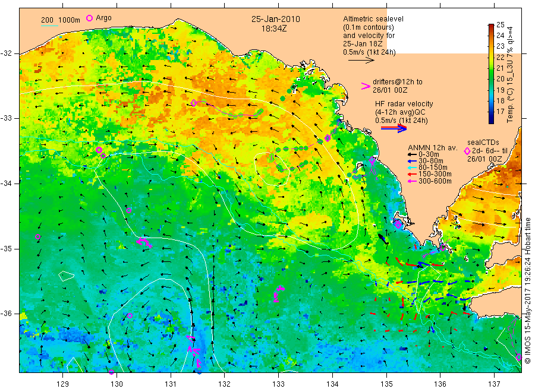
Task: Click the '129' longitude axis label
Action: pyautogui.click(x=63, y=384)
